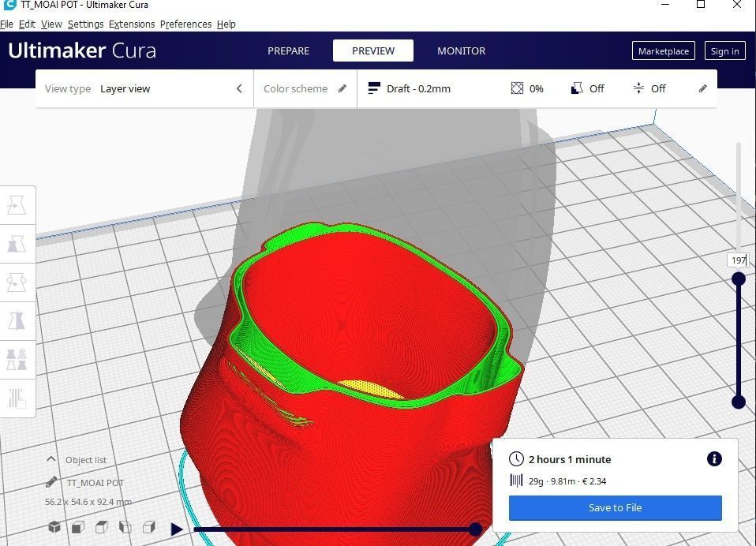The height and width of the screenshot is (546, 756).
Task: Click the Ultimaker Cura logo text
Action: click(82, 50)
